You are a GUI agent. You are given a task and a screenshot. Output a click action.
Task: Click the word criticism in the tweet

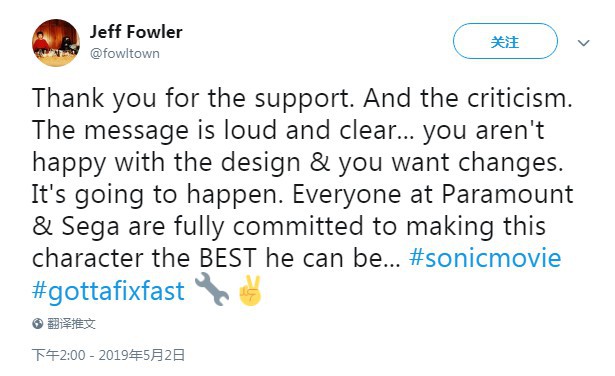click(x=517, y=98)
